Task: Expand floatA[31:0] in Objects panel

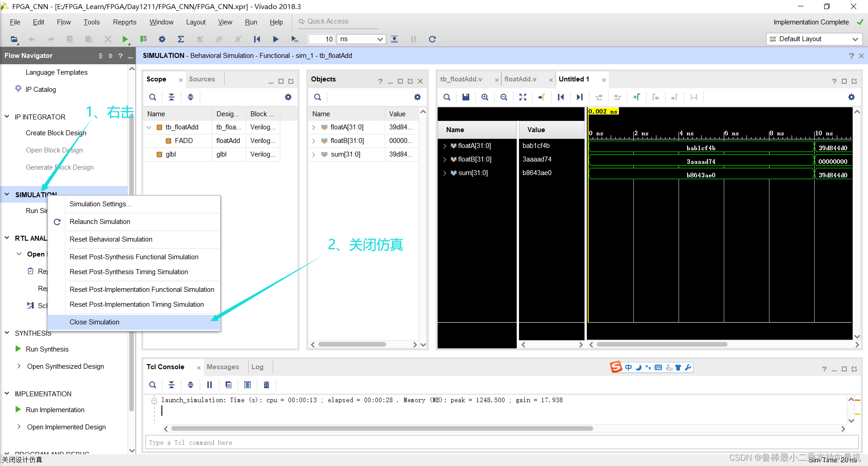Action: pos(314,128)
